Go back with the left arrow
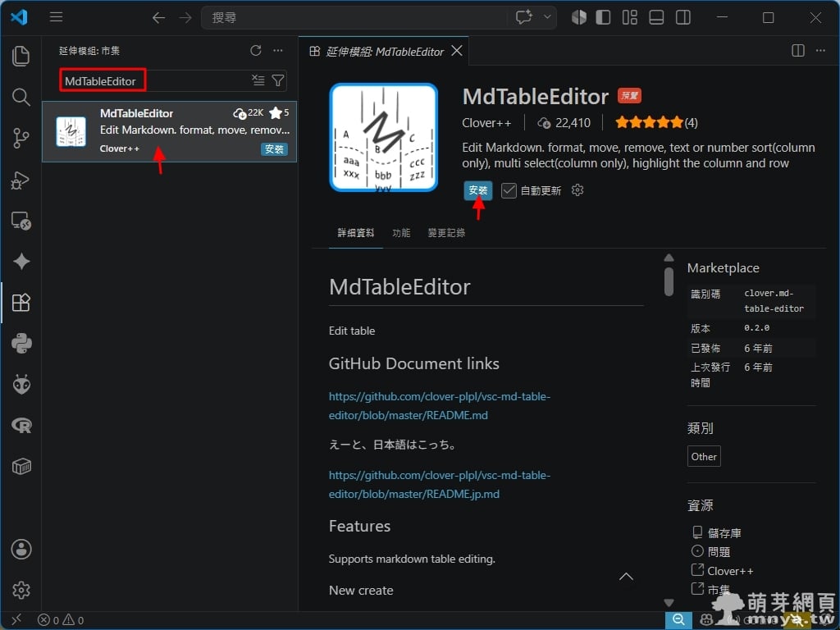 click(158, 18)
